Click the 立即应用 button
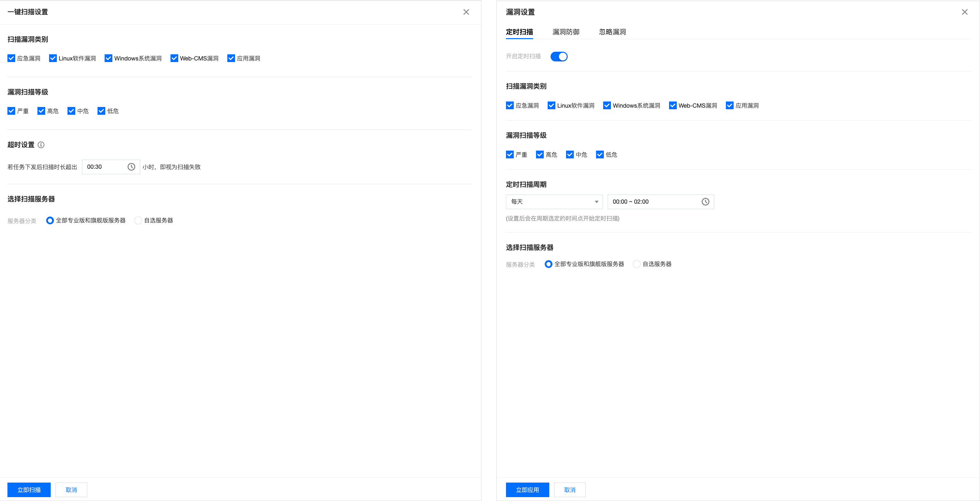Image resolution: width=980 pixels, height=501 pixels. click(x=527, y=490)
